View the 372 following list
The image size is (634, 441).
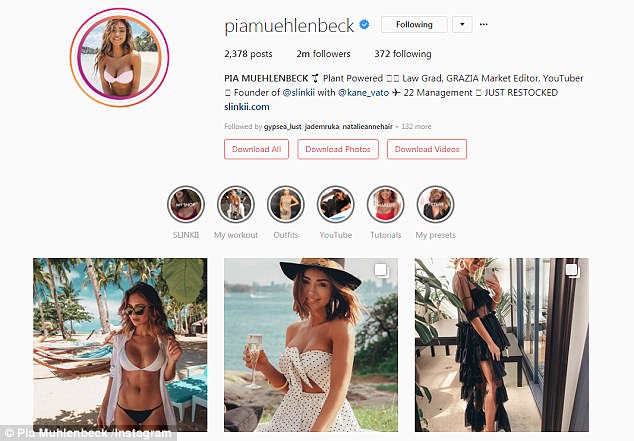point(403,54)
